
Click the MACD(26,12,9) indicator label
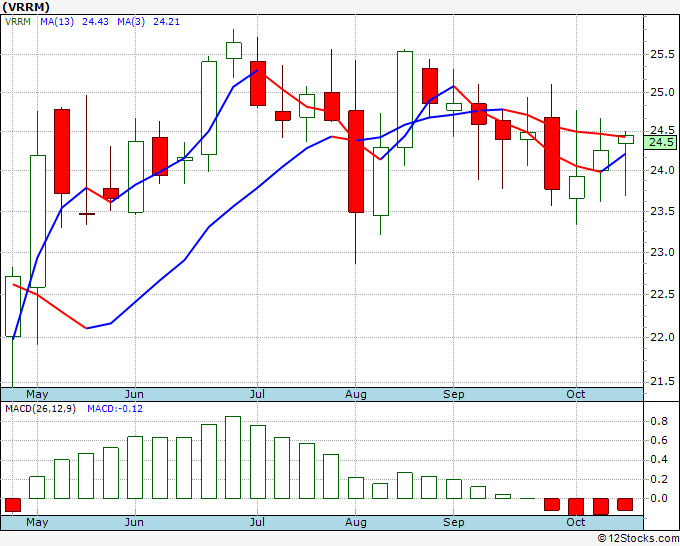[x=40, y=409]
